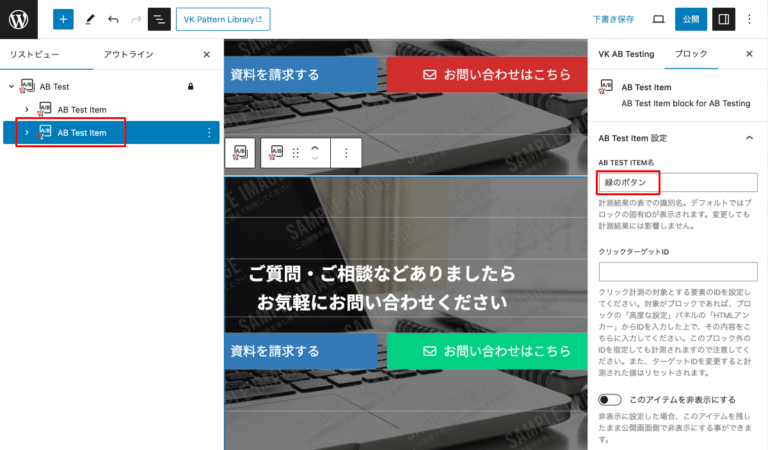Screen dimensions: 768x450
Task: Select the AB Test parent block row
Action: click(x=111, y=87)
